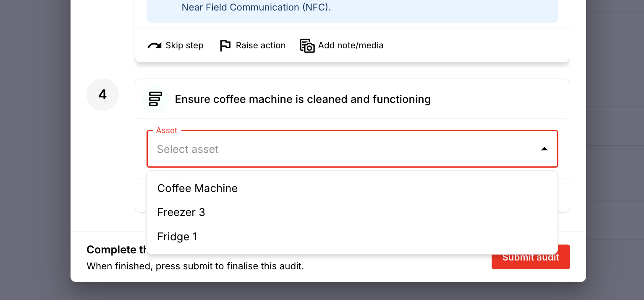Click the Add note/media text label
The height and width of the screenshot is (300, 644).
351,45
